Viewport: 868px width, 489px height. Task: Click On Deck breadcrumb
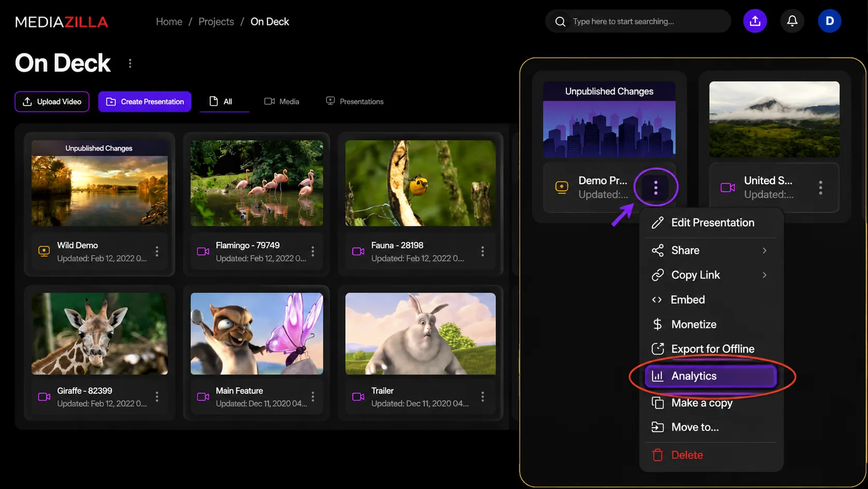(x=270, y=22)
